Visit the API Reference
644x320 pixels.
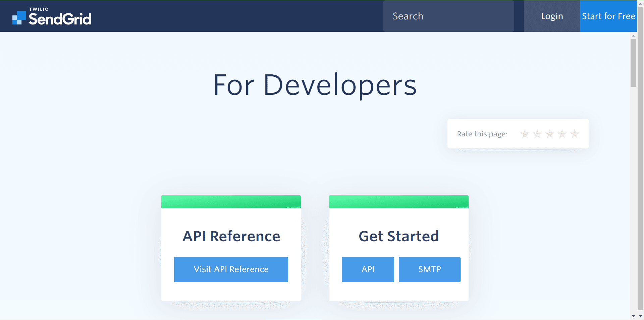[x=231, y=269]
